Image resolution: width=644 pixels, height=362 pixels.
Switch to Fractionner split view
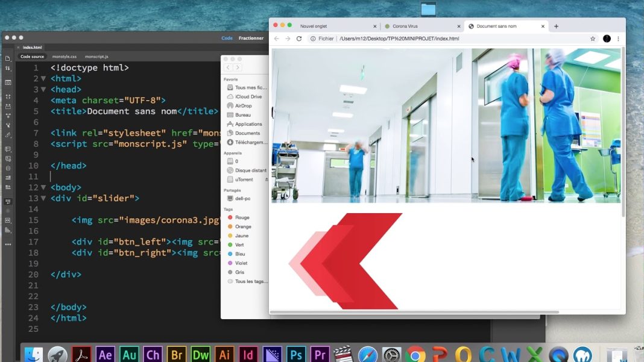pyautogui.click(x=251, y=38)
